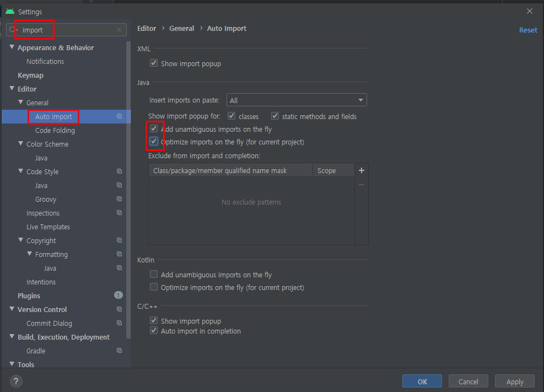544x392 pixels.
Task: Collapse Build, Execution, Deployment node
Action: click(x=12, y=336)
